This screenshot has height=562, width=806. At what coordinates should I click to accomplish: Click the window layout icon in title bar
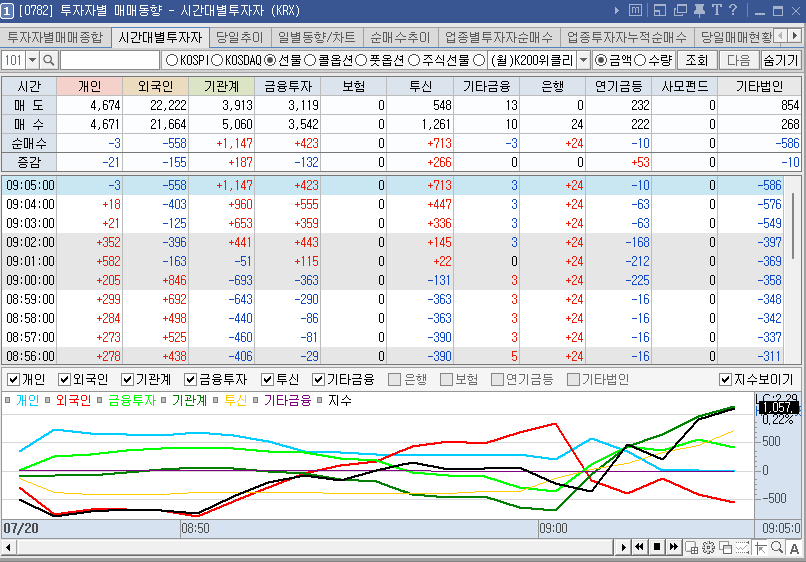660,10
